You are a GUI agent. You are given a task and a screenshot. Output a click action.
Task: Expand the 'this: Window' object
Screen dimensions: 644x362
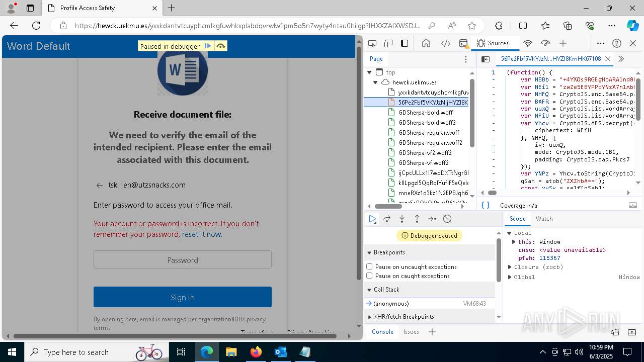[514, 242]
